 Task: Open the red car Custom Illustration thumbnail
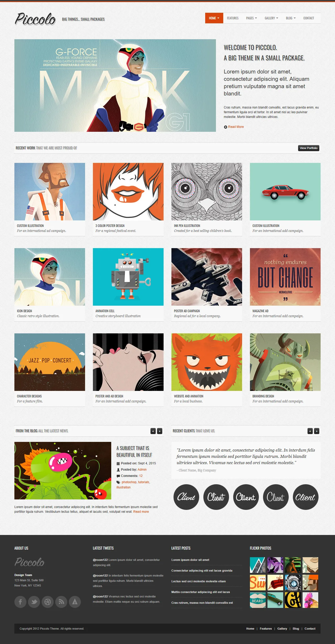tap(285, 192)
